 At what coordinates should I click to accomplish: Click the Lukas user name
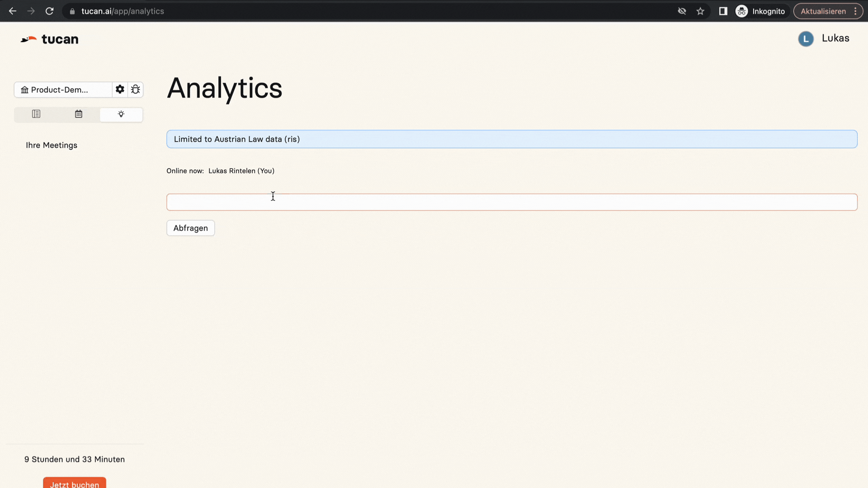(835, 38)
